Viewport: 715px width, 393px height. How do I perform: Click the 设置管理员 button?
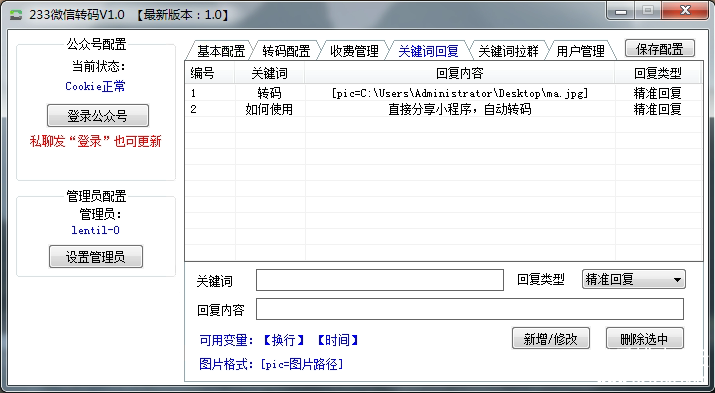[x=96, y=257]
